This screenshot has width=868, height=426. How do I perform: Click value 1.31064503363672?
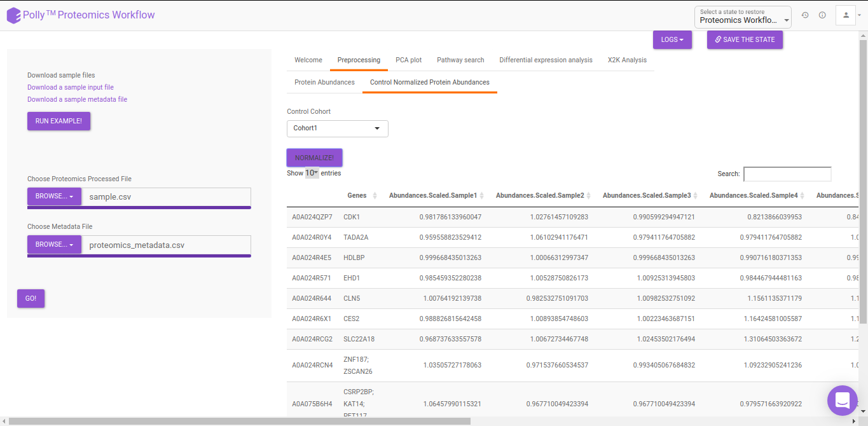click(773, 339)
